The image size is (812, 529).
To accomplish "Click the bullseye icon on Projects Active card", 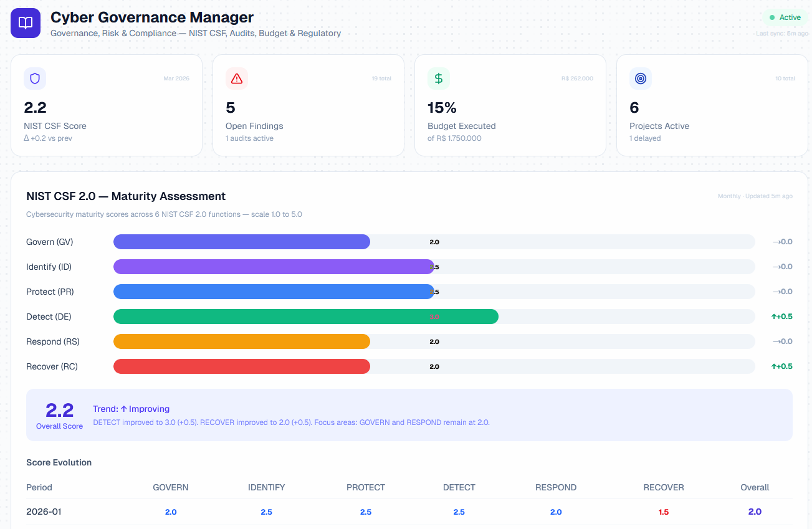I will coord(640,78).
